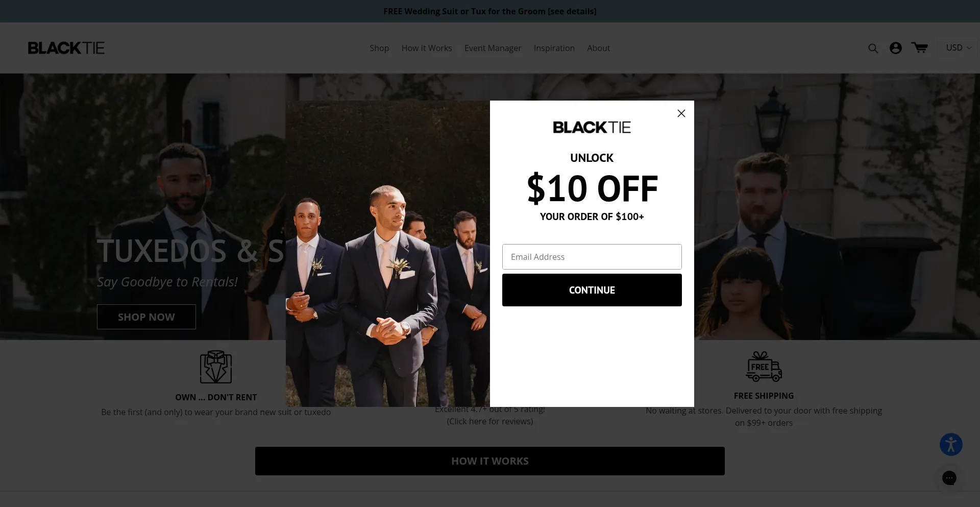The image size is (980, 507).
Task: Open the chat bubble widget
Action: tap(949, 478)
